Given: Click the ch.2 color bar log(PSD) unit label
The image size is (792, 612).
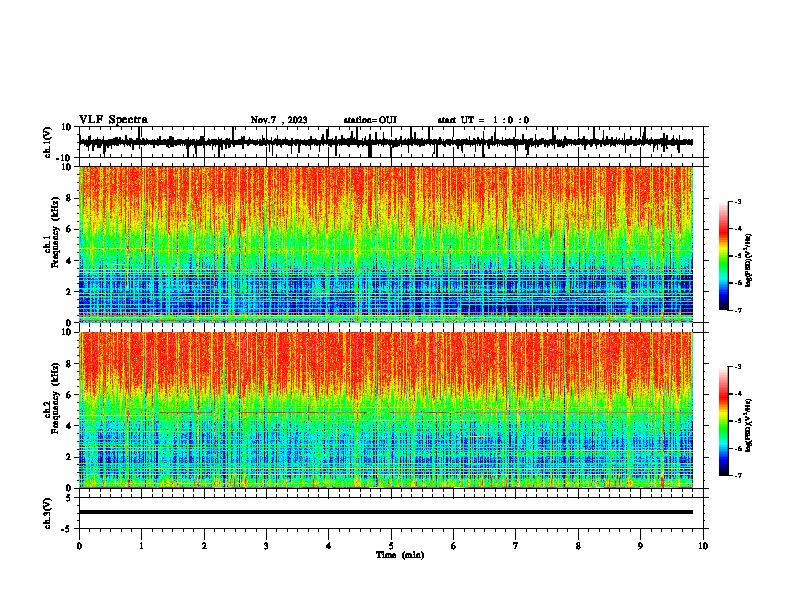Looking at the screenshot, I should point(748,425).
